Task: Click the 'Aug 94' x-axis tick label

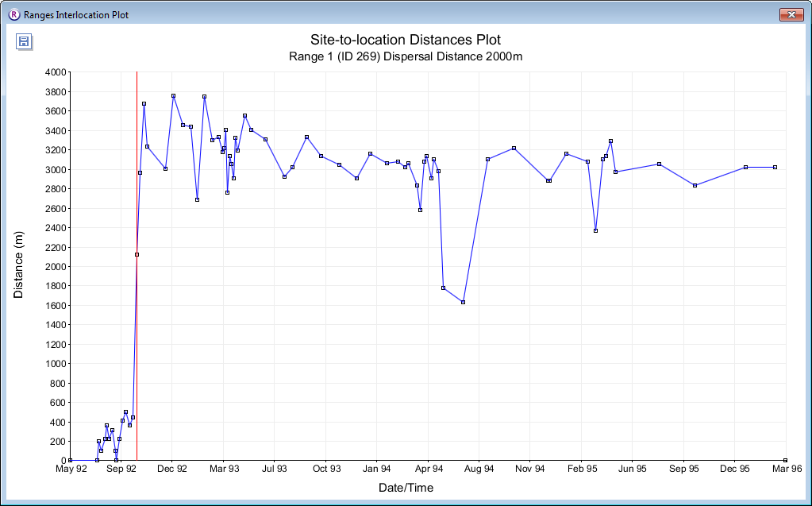Action: pos(479,469)
